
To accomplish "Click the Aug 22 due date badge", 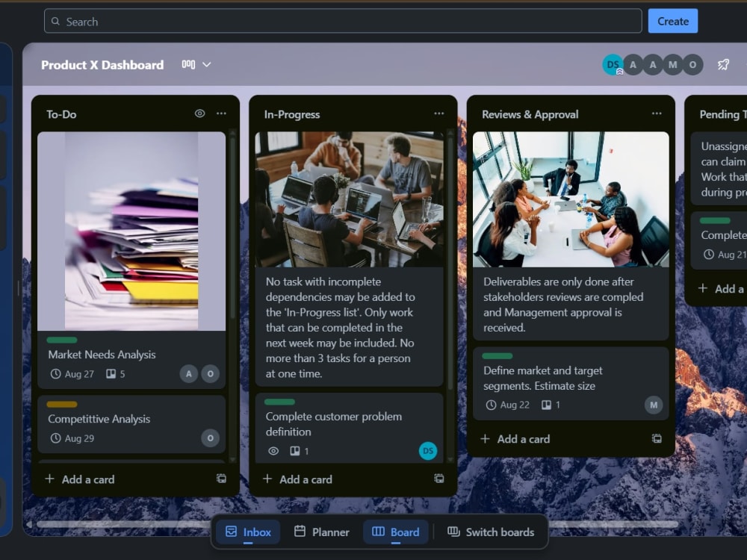I will point(508,405).
